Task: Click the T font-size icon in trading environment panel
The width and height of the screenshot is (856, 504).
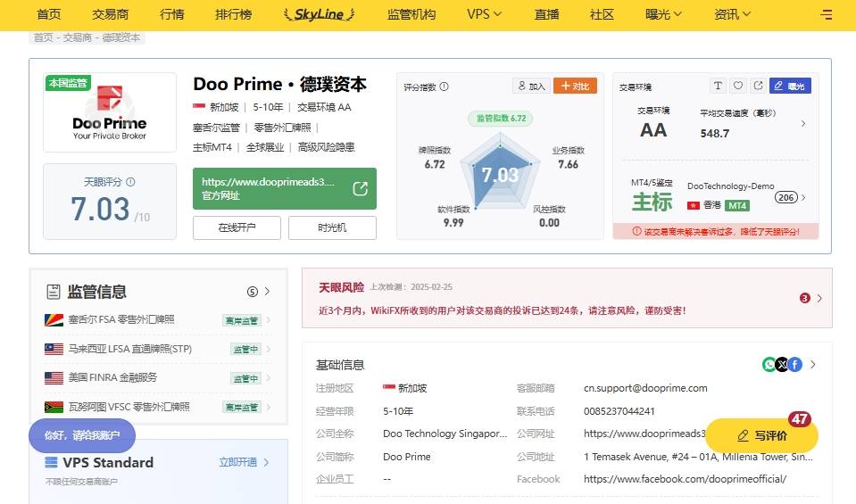Action: point(718,86)
